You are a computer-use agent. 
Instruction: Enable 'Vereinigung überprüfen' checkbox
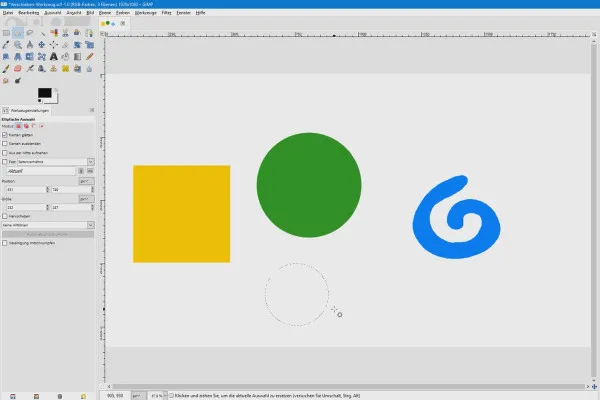[5, 243]
